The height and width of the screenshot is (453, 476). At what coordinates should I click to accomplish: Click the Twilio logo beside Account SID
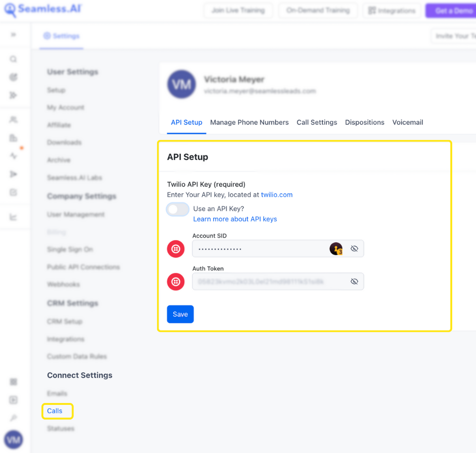(x=176, y=249)
